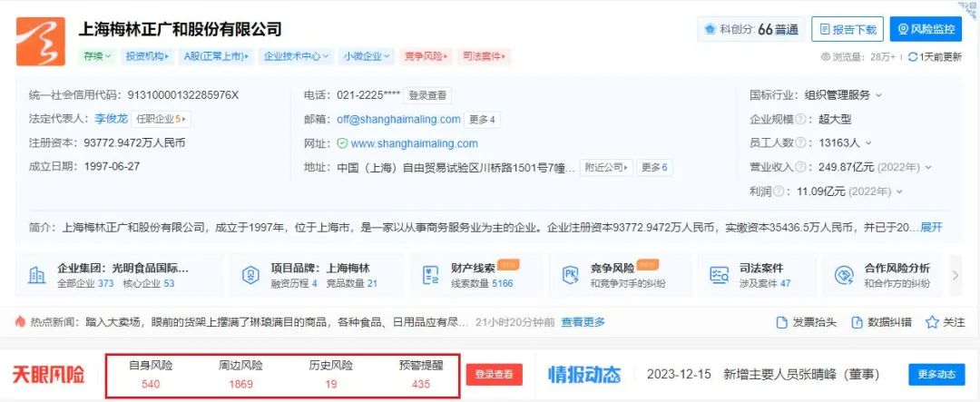Click the 更多动态 button
The height and width of the screenshot is (402, 980).
[x=936, y=375]
